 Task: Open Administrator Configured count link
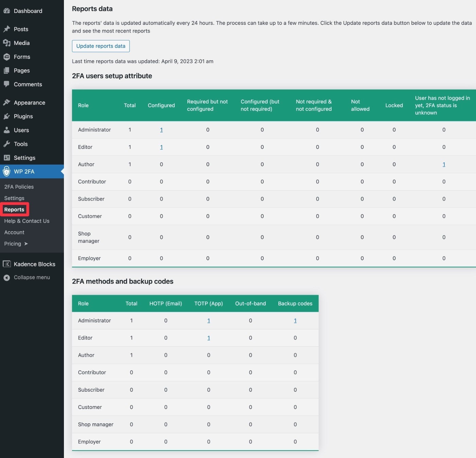pyautogui.click(x=161, y=130)
